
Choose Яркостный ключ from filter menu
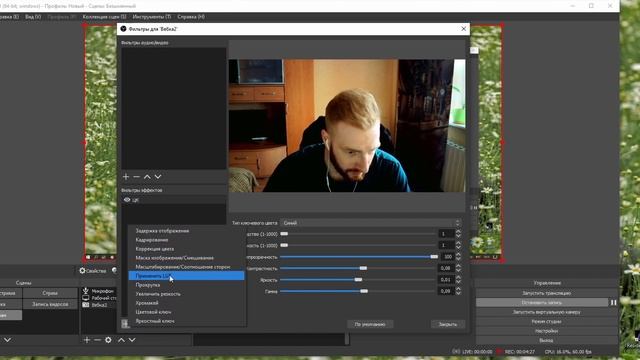click(187, 321)
